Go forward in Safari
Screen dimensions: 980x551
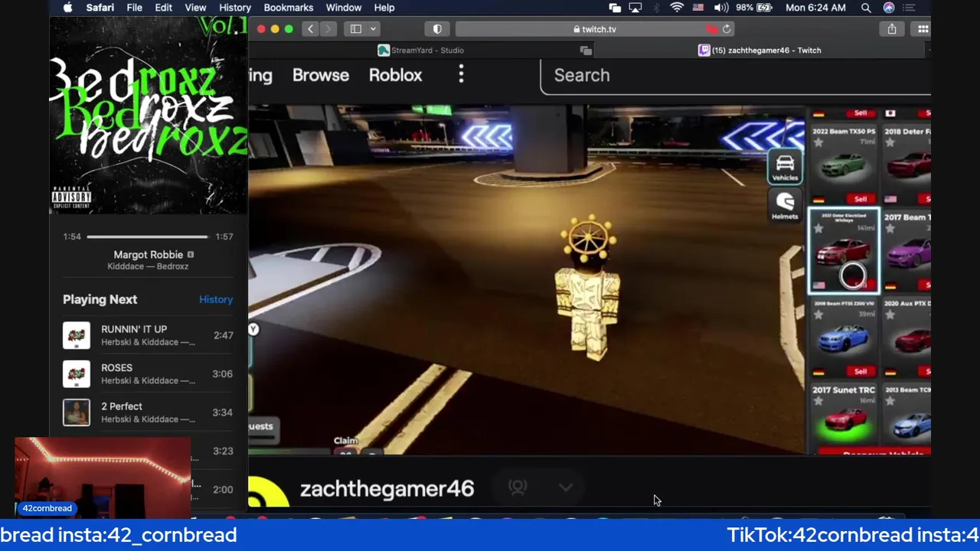click(x=328, y=29)
